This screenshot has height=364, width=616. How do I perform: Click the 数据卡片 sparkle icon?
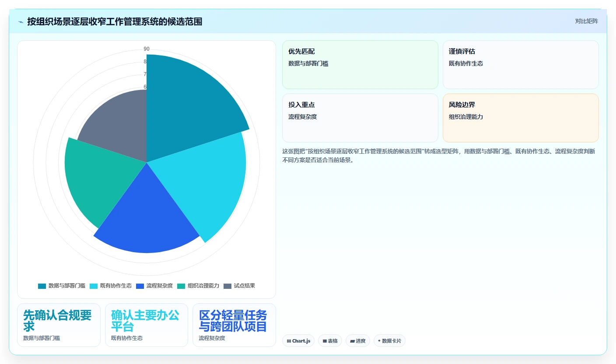pos(379,341)
